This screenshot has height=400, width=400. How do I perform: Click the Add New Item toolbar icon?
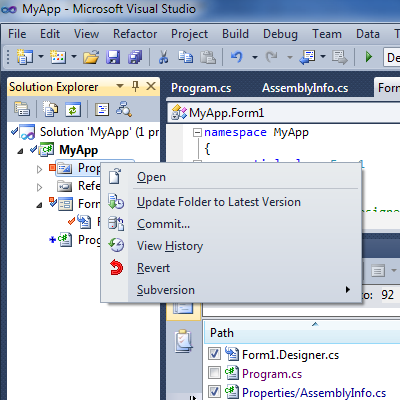coord(58,57)
